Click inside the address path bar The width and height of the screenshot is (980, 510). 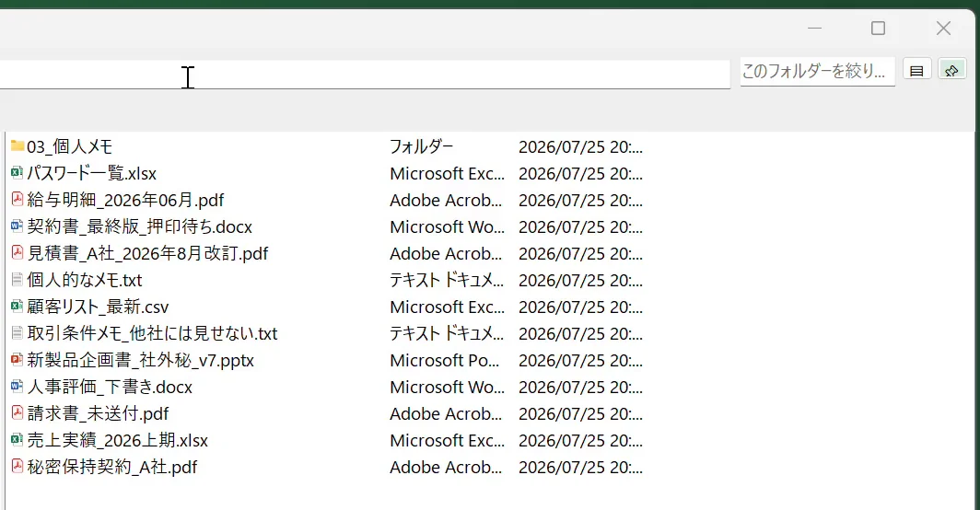[x=365, y=75]
